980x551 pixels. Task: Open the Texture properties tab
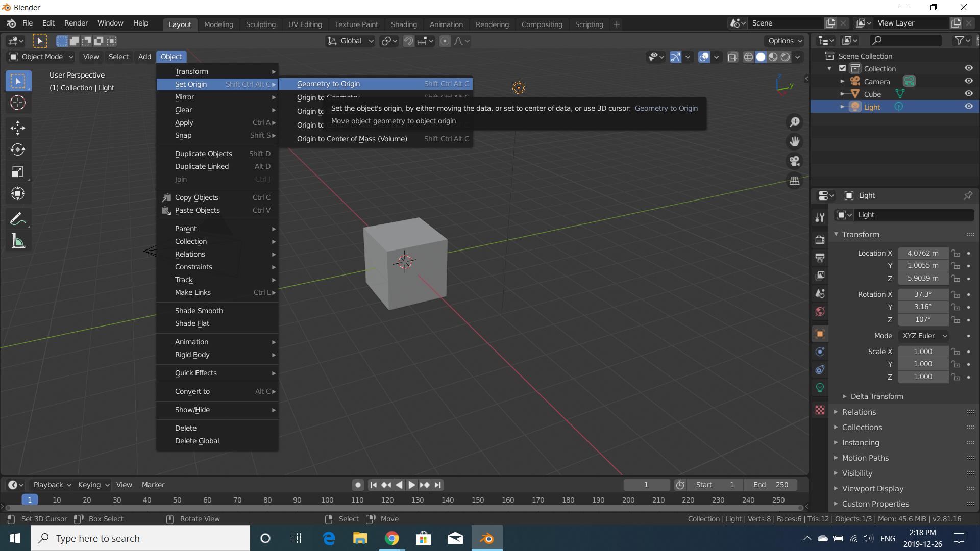click(820, 410)
